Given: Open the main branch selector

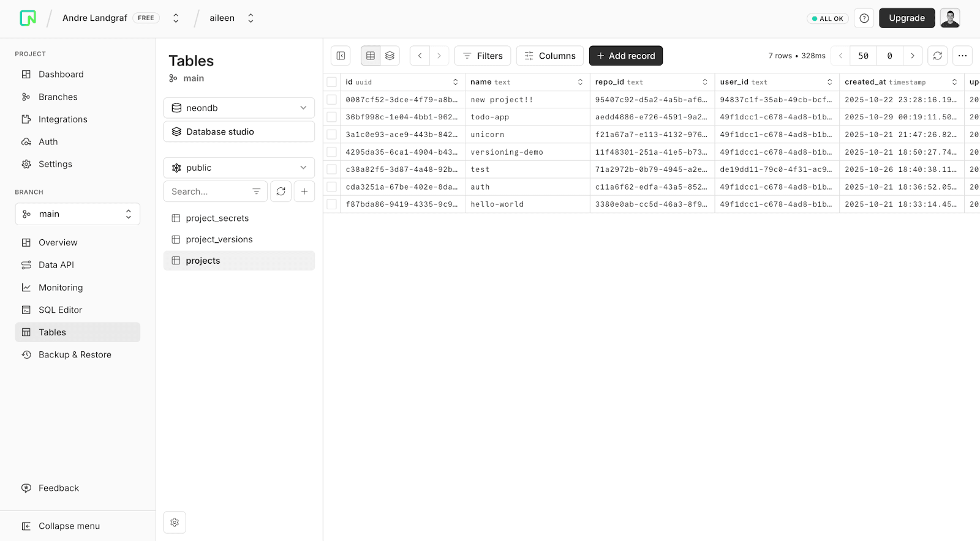Looking at the screenshot, I should (78, 214).
